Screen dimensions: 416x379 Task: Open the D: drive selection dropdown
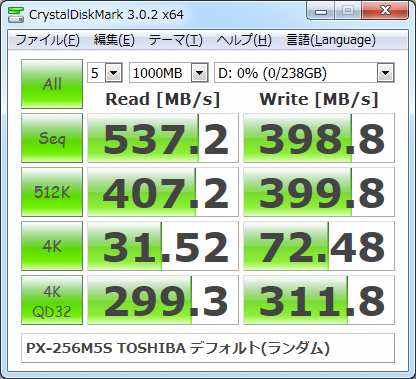coord(304,73)
